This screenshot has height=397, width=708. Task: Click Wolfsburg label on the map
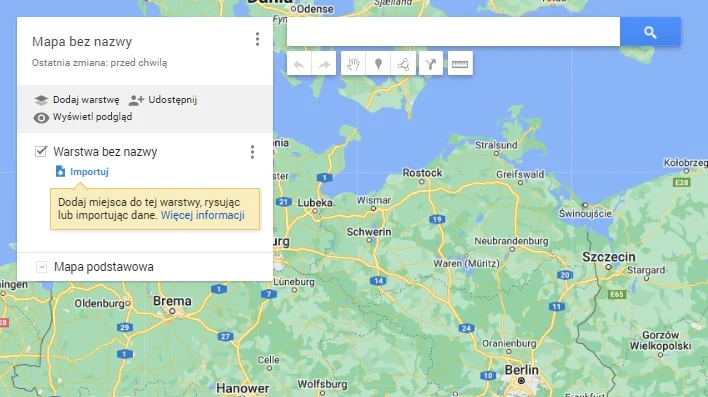click(322, 384)
